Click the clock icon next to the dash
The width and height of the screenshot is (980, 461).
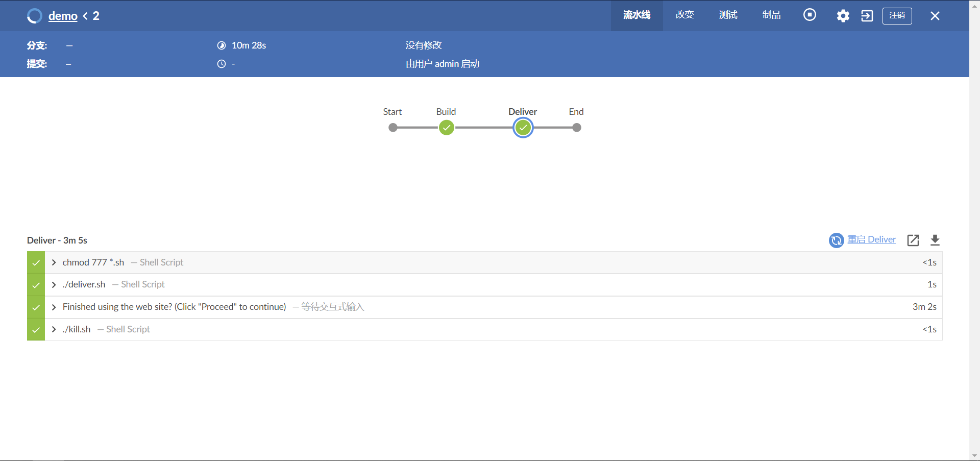[x=222, y=64]
